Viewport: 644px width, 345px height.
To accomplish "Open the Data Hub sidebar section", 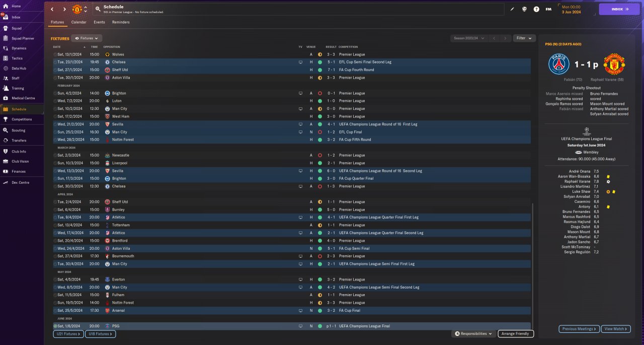I will (x=22, y=68).
